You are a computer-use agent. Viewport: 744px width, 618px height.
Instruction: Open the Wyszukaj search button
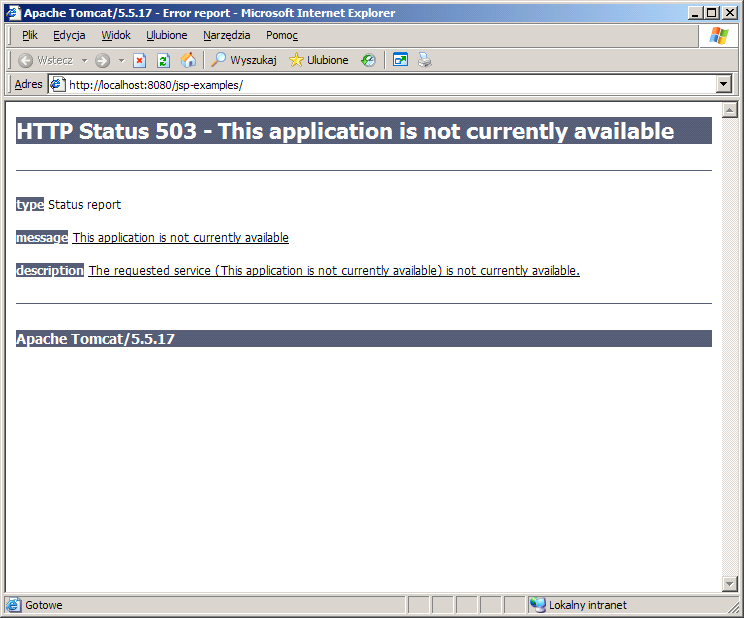click(x=243, y=60)
